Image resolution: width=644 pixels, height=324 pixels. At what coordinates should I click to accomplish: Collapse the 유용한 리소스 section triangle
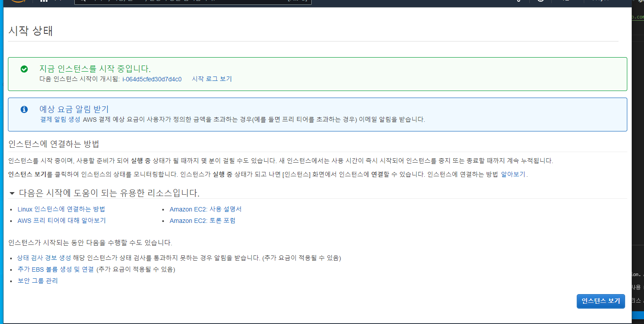[12, 193]
